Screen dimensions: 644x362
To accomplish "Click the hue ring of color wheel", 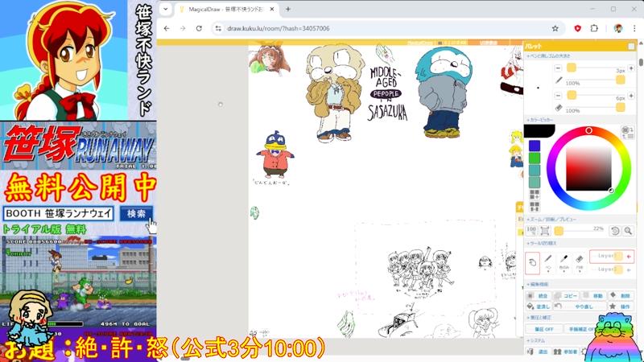I will click(589, 130).
